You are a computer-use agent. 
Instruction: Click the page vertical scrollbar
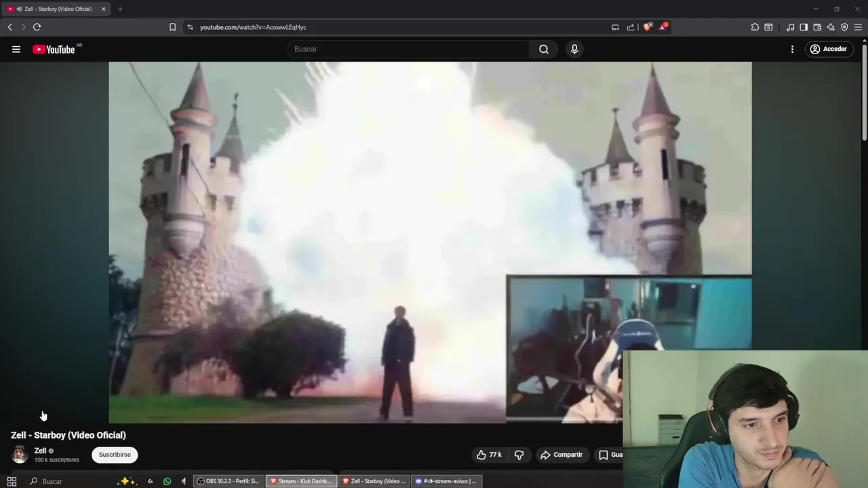coord(864,91)
